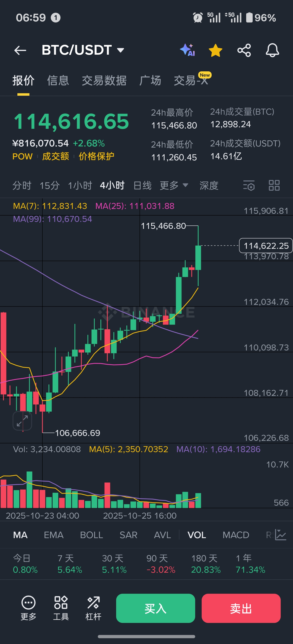Viewport: 293px width, 644px height.
Task: Tap the share icon
Action: click(x=244, y=50)
